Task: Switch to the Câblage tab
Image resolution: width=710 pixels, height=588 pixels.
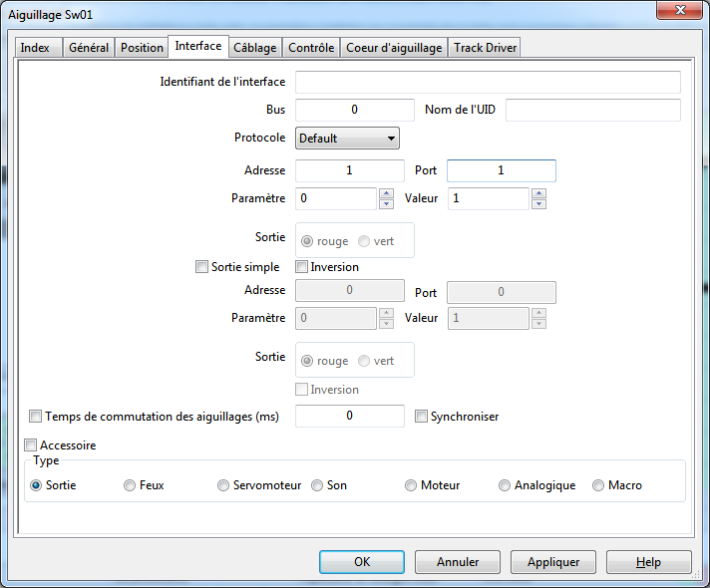Action: click(x=254, y=48)
